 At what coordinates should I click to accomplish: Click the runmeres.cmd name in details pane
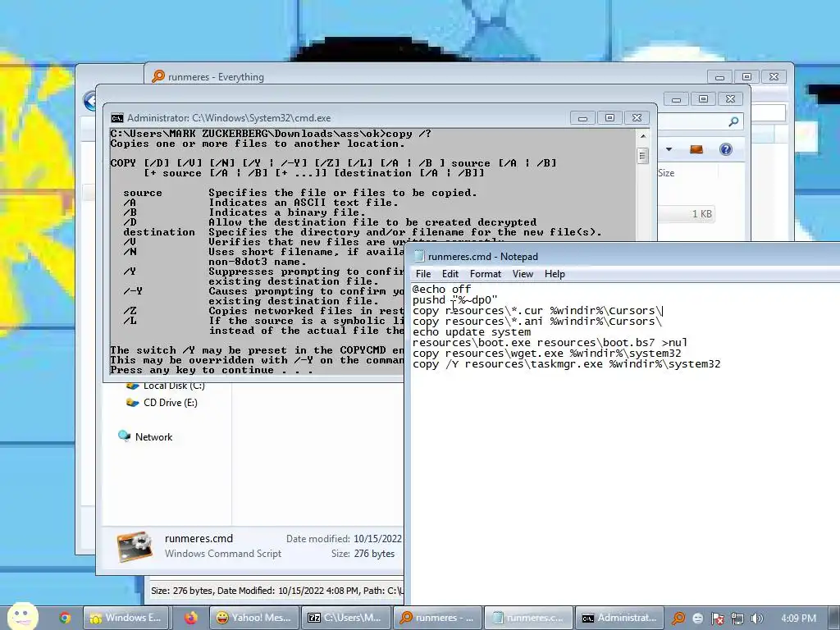tap(199, 538)
